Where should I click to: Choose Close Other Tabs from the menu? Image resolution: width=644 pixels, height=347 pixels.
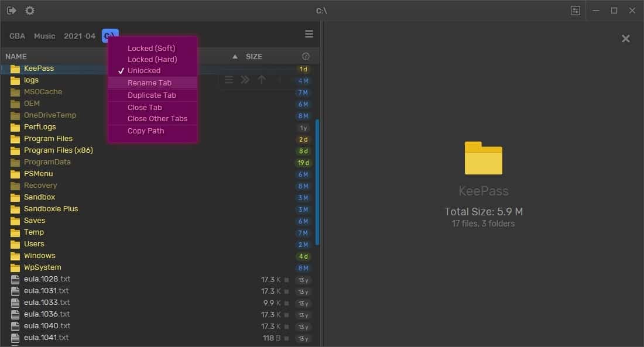[x=158, y=118]
